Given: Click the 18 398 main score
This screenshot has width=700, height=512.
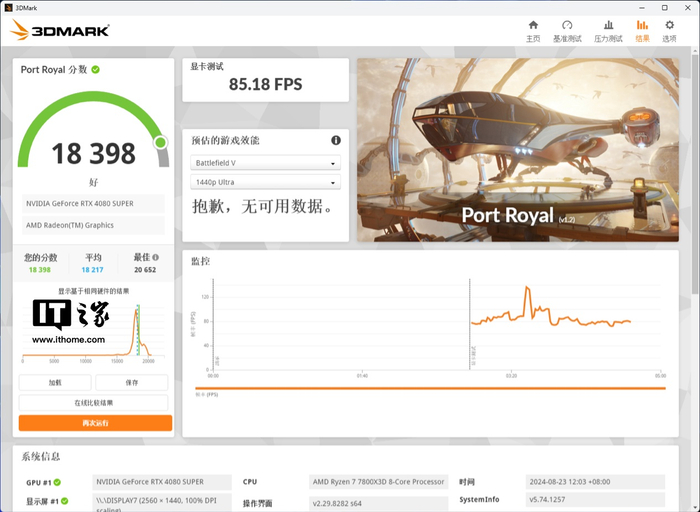Looking at the screenshot, I should (x=93, y=154).
